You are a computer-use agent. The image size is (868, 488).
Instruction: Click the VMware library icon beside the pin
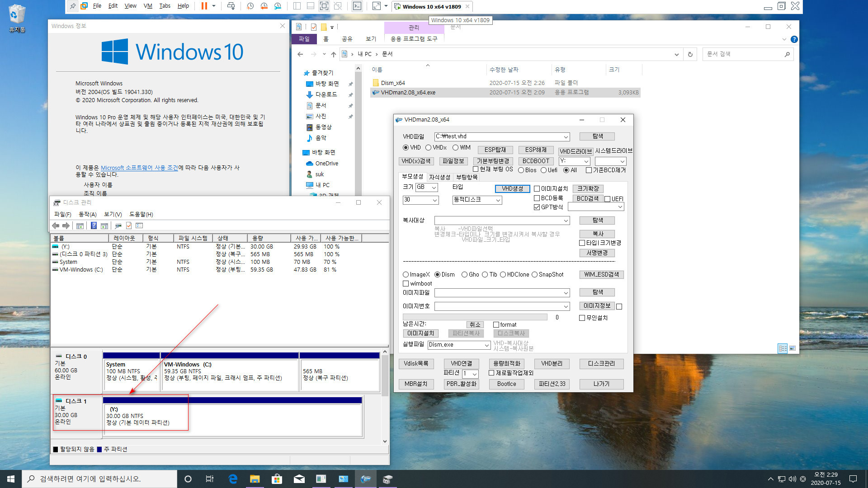[84, 6]
